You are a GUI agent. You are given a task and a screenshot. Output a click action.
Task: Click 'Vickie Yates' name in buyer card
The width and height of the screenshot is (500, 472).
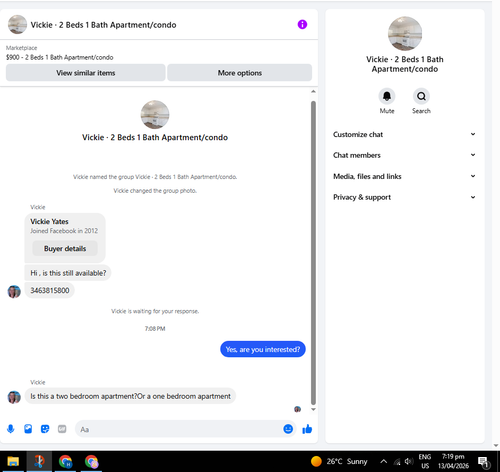coord(49,221)
